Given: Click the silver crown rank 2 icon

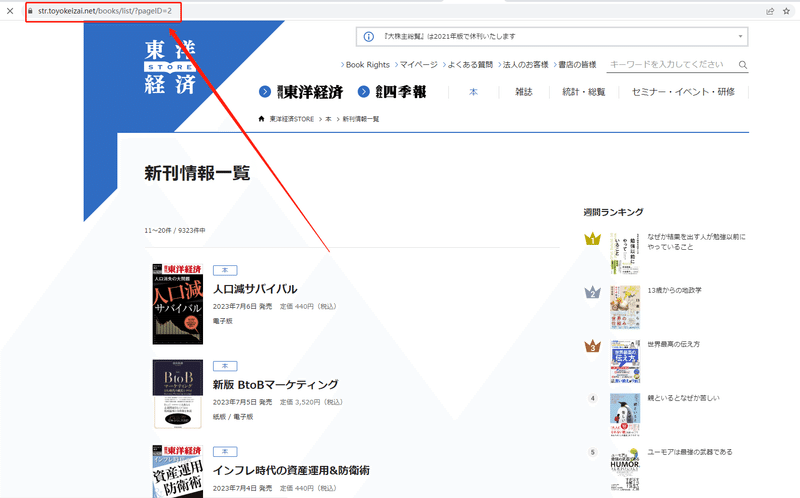Looking at the screenshot, I should tap(592, 292).
